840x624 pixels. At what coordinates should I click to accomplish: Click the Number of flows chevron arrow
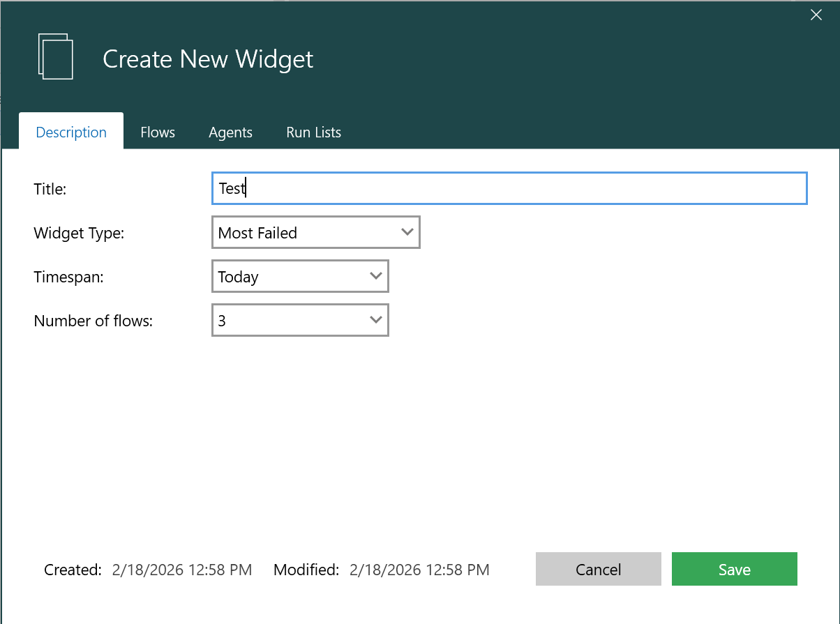375,320
